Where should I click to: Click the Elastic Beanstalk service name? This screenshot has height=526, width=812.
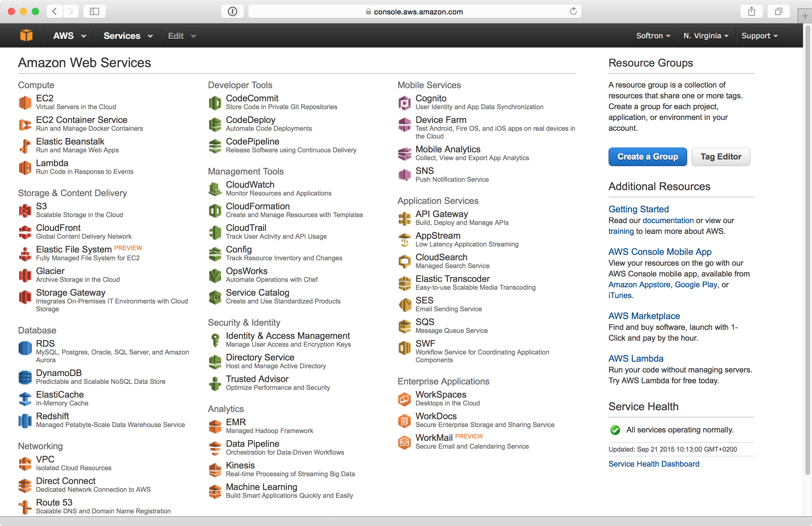click(x=70, y=142)
